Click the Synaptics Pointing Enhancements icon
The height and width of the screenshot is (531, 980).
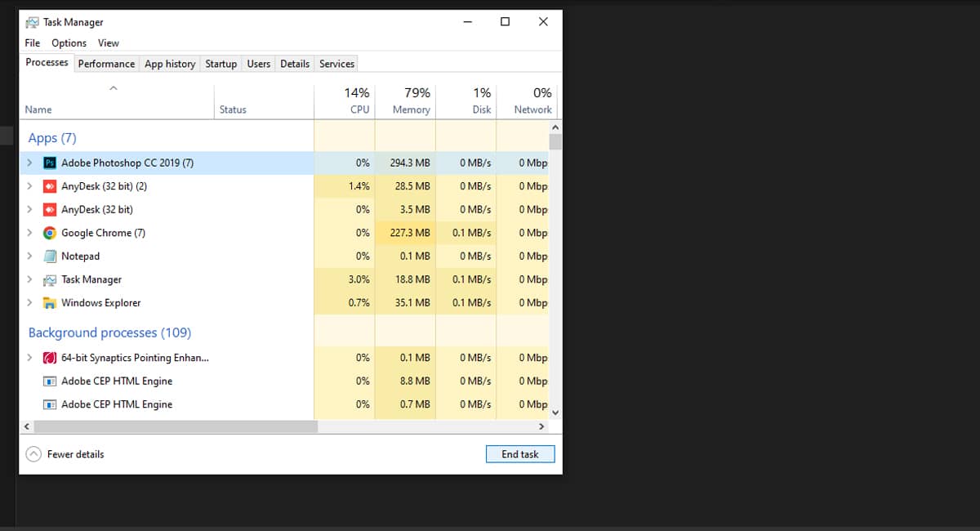(x=50, y=357)
